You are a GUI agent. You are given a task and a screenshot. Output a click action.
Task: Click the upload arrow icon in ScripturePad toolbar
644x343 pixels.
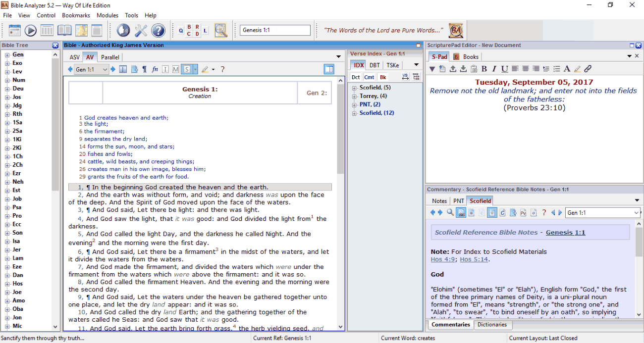(x=453, y=69)
